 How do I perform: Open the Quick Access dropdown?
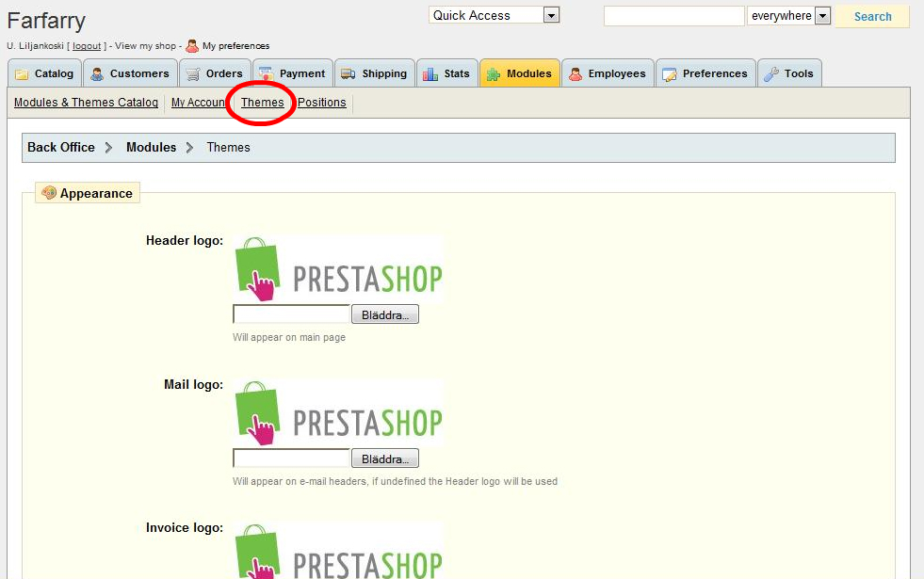(494, 15)
